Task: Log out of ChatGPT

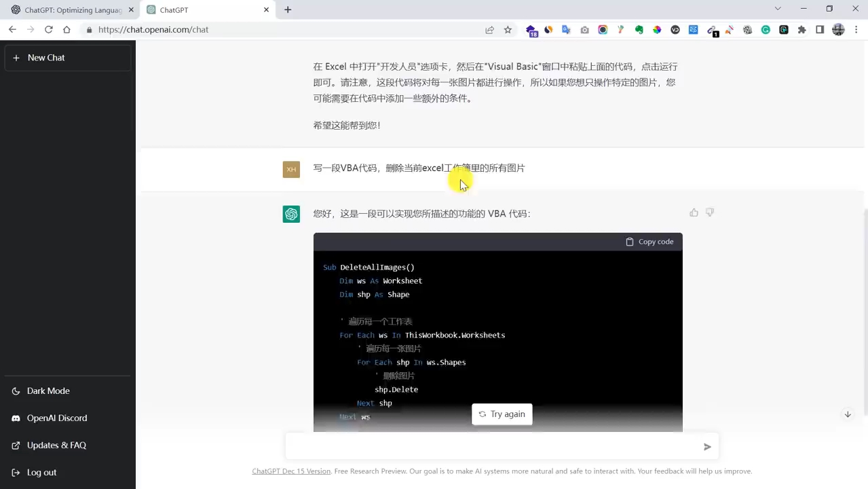Action: coord(41,472)
